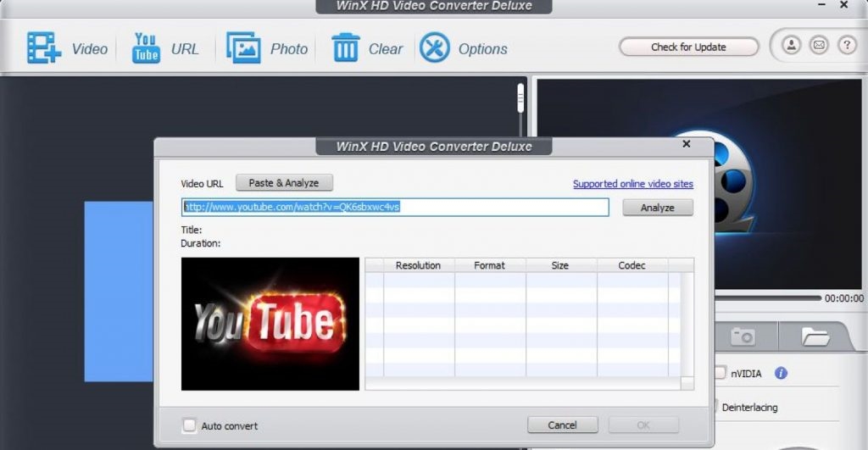
Task: Click the Video URL input field
Action: (395, 207)
